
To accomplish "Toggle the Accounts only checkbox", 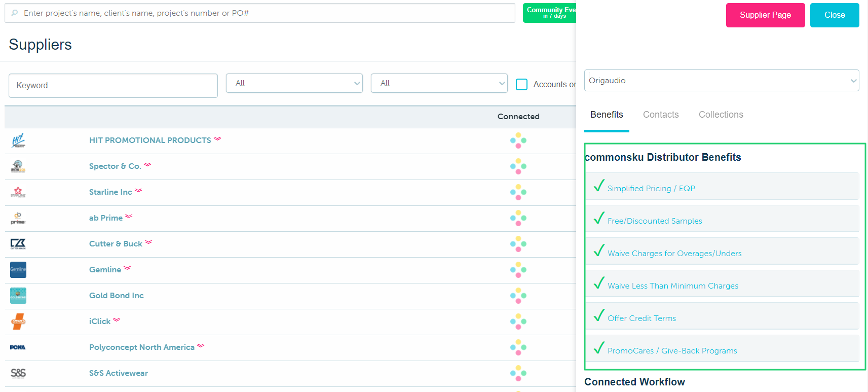I will 521,84.
